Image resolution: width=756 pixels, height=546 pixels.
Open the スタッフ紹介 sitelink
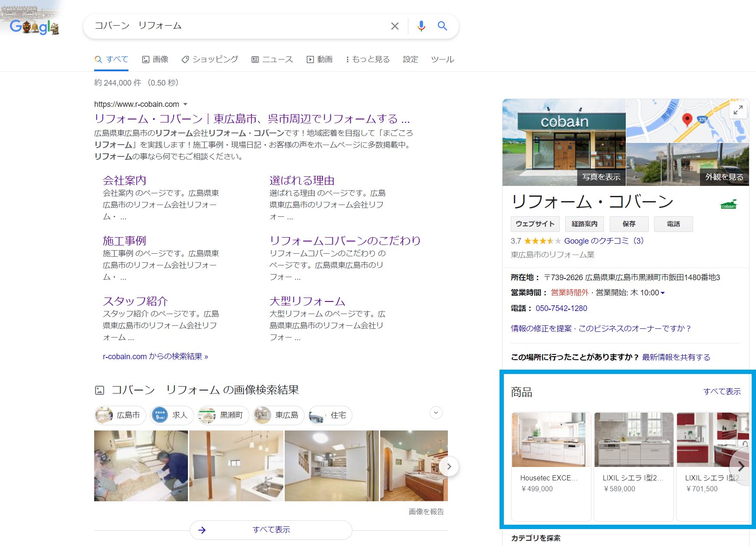pyautogui.click(x=135, y=301)
